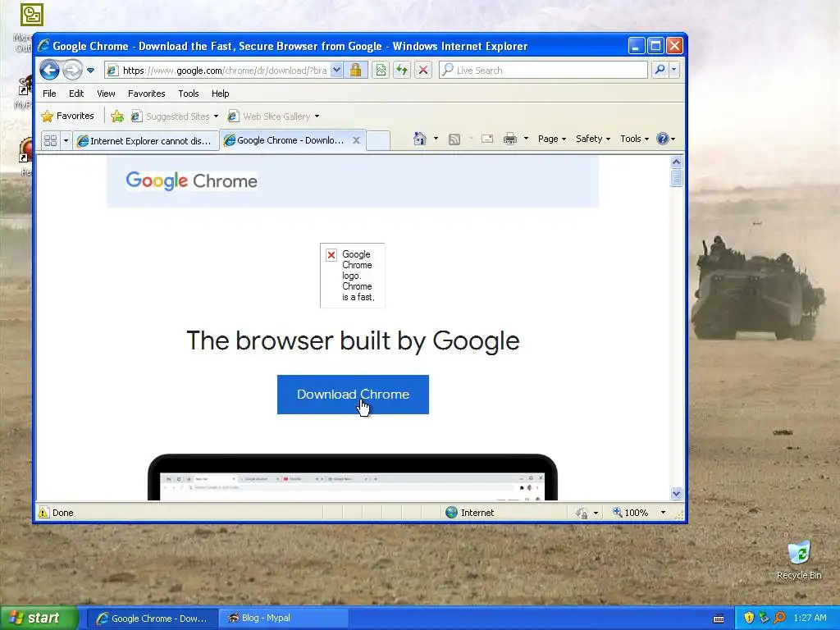Expand the address bar history dropdown
The image size is (840, 630).
336,71
